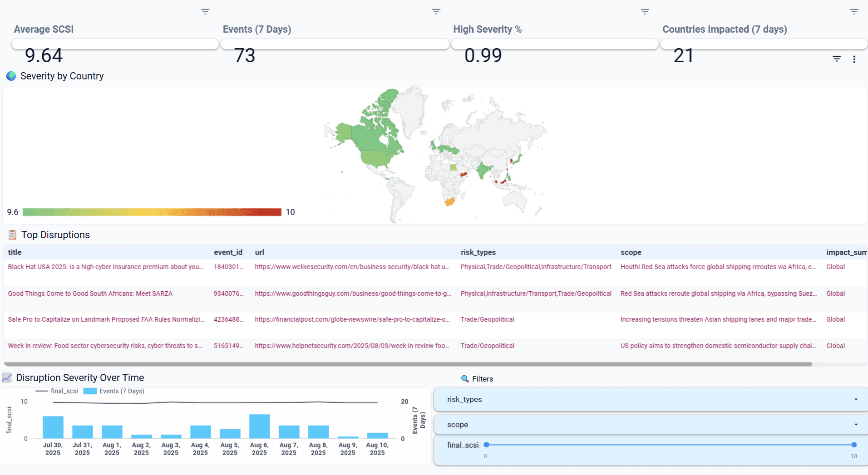Open the helpnetsecurity week-in-review link
868x475 pixels.
tap(352, 345)
